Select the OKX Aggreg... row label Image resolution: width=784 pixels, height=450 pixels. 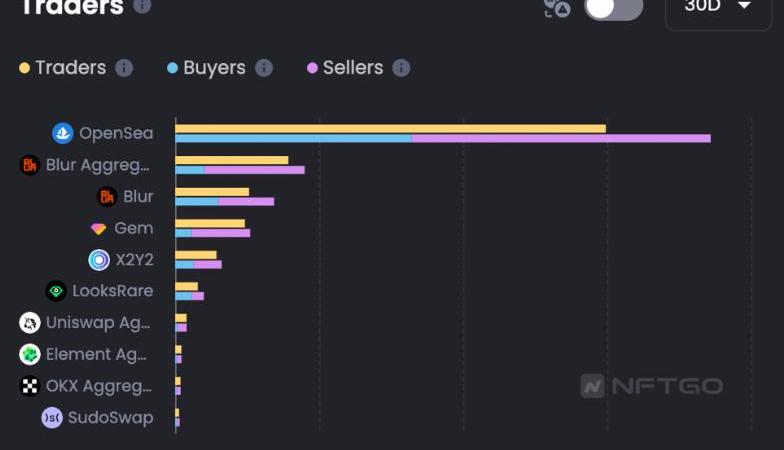tap(98, 386)
